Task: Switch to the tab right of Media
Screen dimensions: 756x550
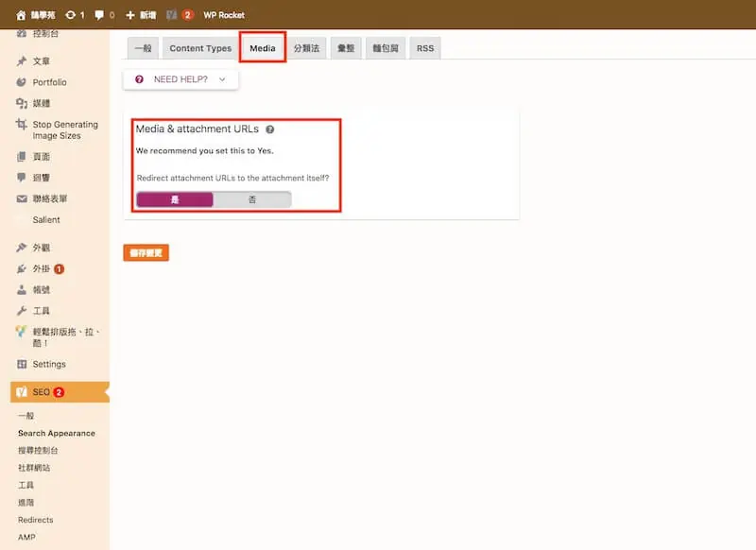Action: click(306, 49)
